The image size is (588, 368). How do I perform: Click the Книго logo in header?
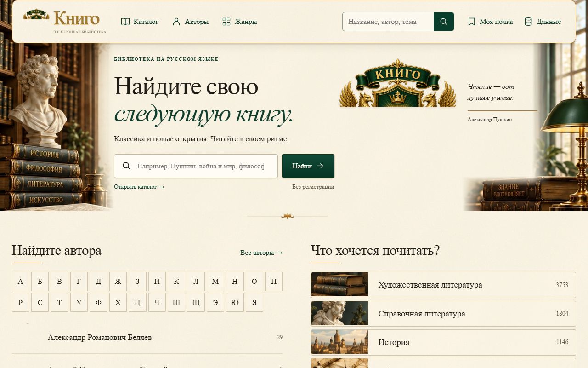pyautogui.click(x=64, y=21)
